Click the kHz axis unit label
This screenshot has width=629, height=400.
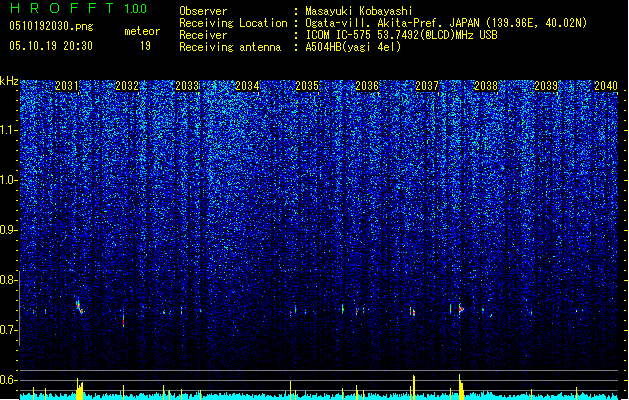[x=9, y=81]
